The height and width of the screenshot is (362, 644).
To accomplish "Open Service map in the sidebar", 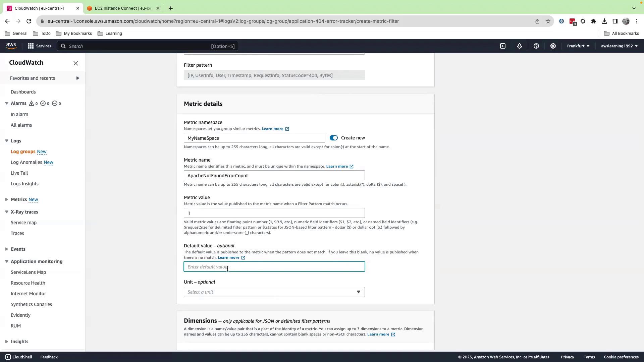I will point(23,223).
